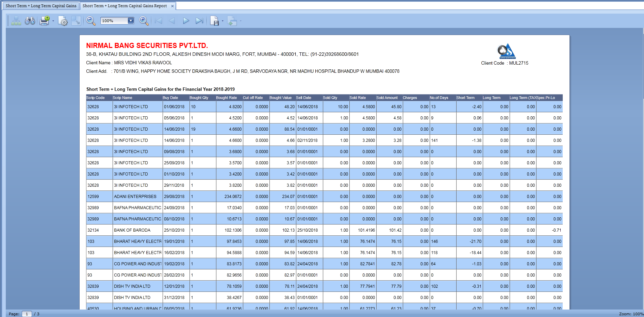
Task: Expand the export format dropdown arrow
Action: point(223,21)
